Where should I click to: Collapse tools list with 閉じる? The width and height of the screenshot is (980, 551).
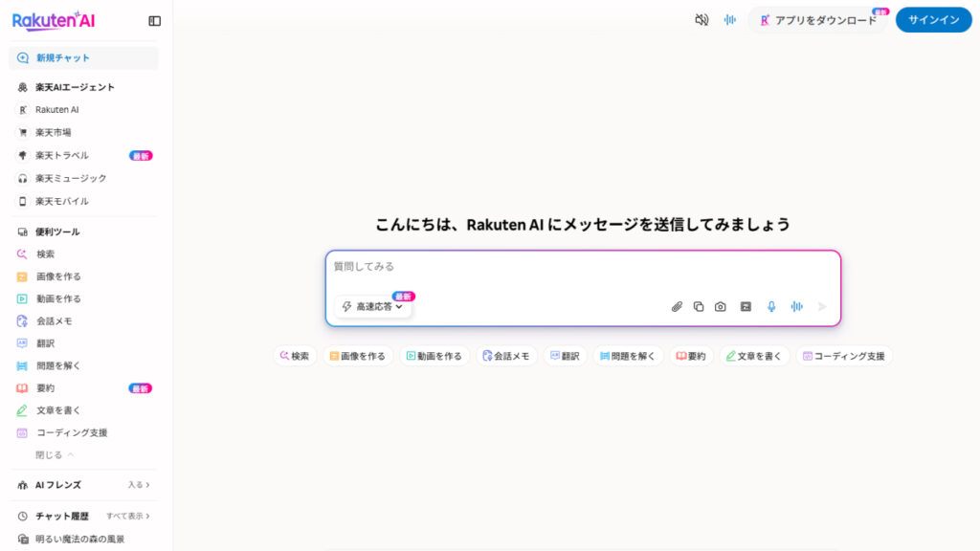55,454
